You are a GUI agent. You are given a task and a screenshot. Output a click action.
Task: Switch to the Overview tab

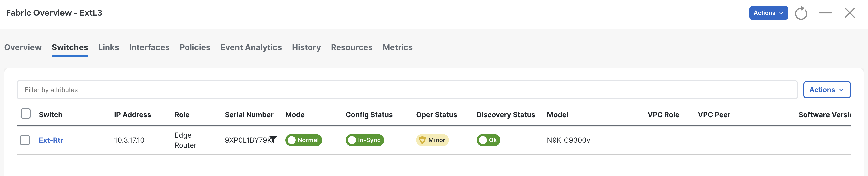[x=23, y=47]
